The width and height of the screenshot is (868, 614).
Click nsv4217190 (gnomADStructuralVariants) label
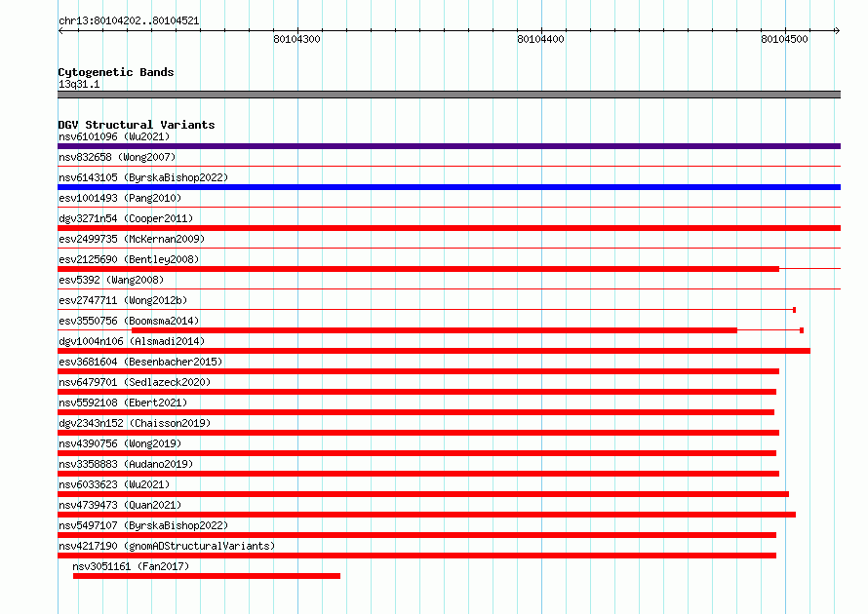pos(167,546)
